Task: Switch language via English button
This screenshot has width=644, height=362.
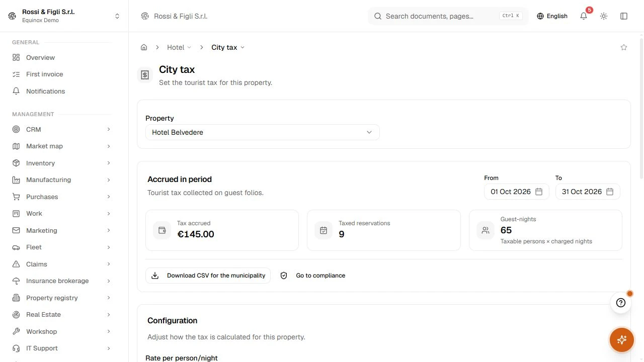Action: coord(552,16)
